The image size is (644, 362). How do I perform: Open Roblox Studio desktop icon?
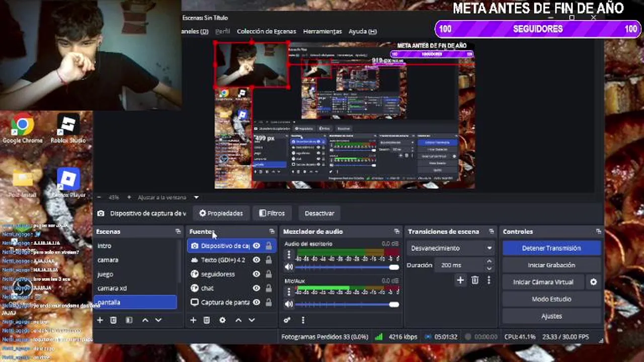point(68,129)
